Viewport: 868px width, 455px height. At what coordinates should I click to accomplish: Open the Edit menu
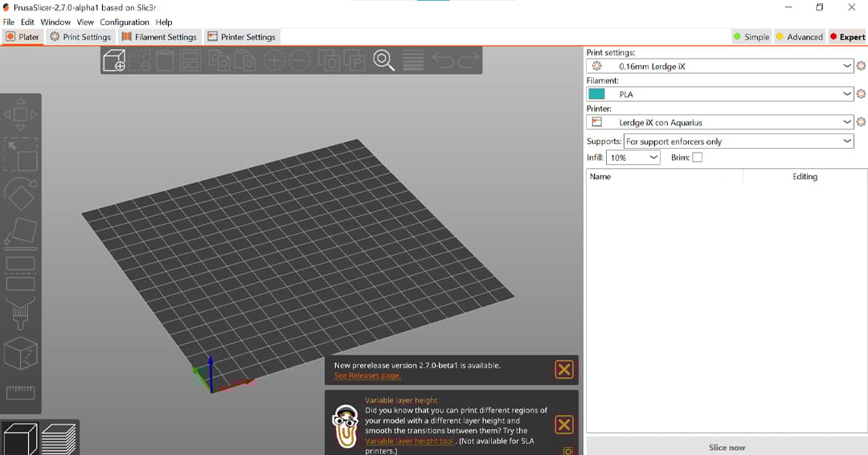27,23
